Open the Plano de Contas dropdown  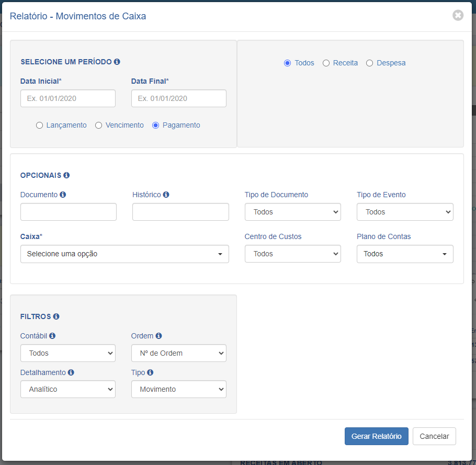pos(405,254)
